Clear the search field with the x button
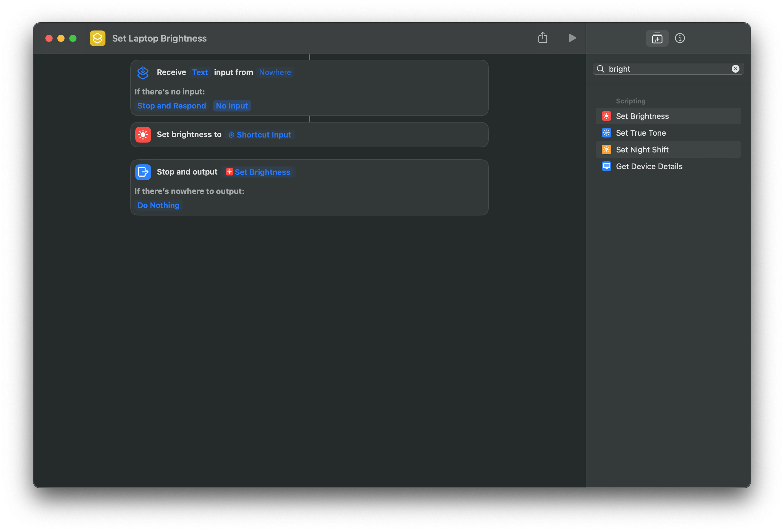784x532 pixels. [735, 69]
